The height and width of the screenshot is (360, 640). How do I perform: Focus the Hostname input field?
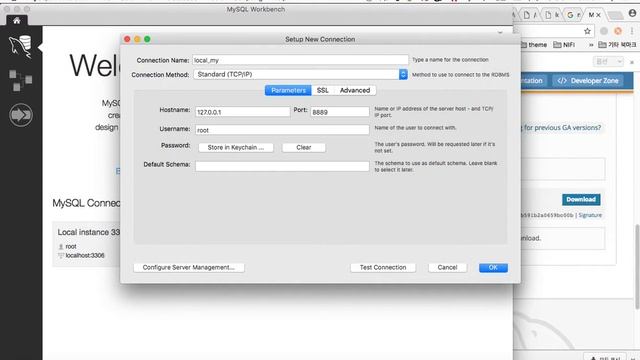point(242,111)
